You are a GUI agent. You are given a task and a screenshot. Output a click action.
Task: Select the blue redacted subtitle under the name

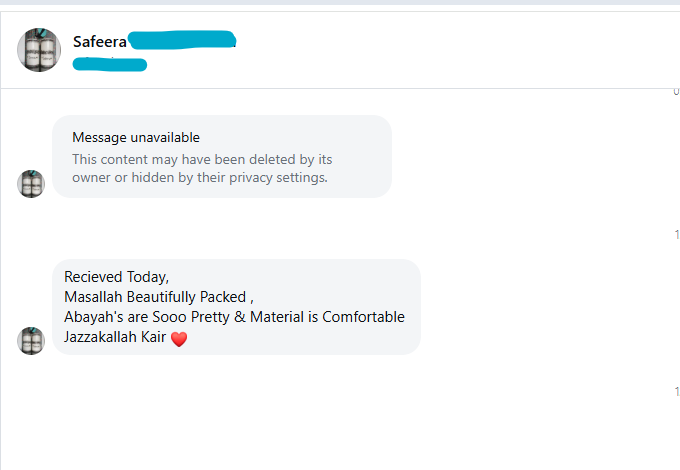point(110,65)
